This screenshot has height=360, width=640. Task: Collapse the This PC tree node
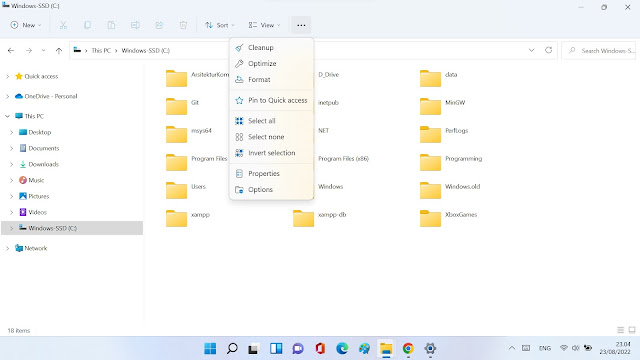point(7,116)
